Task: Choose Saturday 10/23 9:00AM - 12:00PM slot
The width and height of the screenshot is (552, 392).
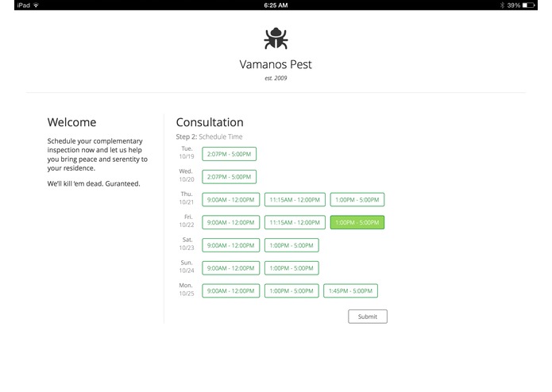Action: 231,245
